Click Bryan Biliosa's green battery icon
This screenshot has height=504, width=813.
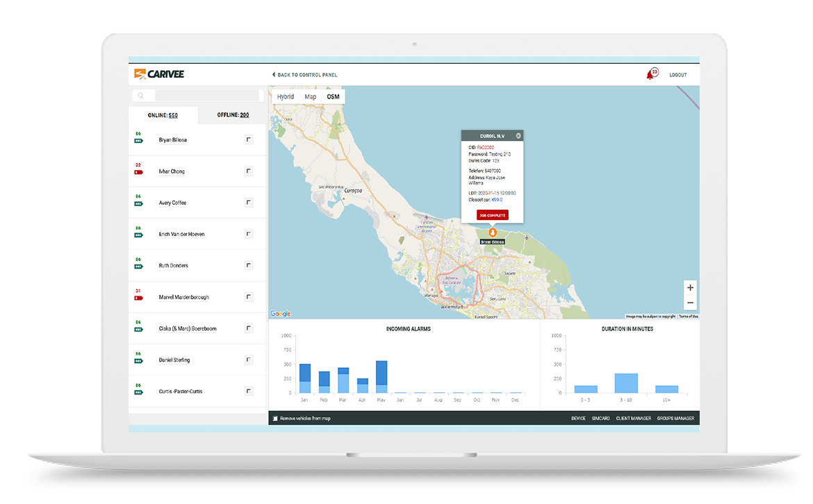pyautogui.click(x=138, y=140)
